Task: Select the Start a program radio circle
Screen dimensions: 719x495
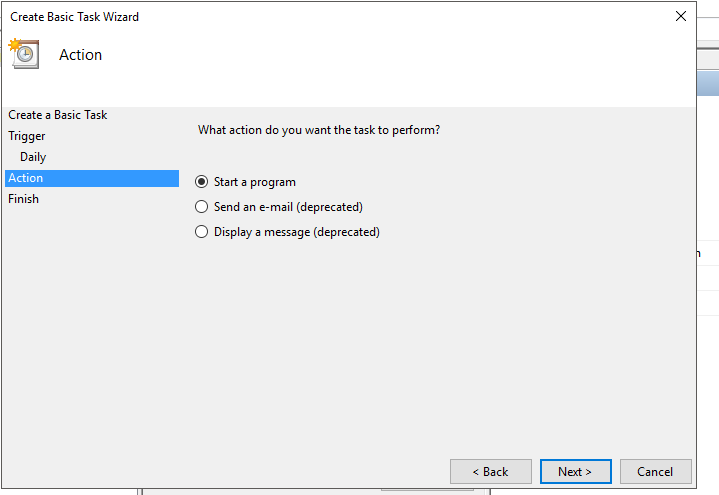Action: tap(201, 182)
